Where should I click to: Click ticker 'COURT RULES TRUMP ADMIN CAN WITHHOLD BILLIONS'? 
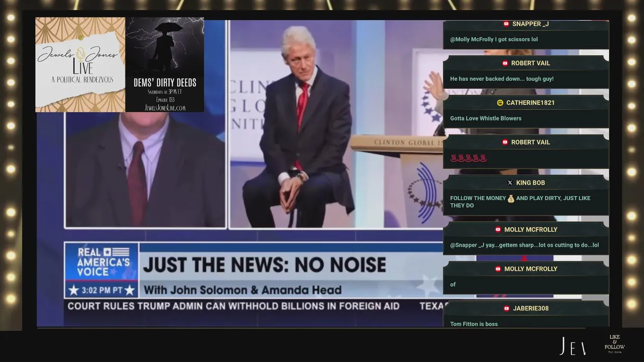[233, 306]
